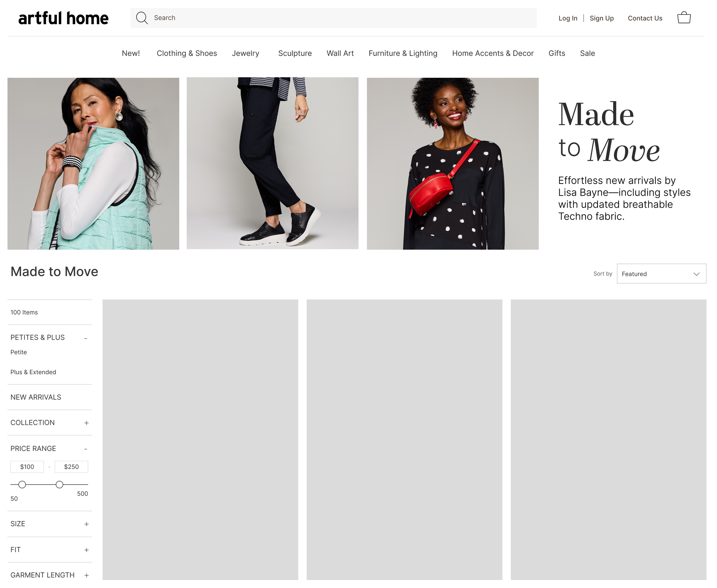The image size is (717, 588).
Task: Open Clothing & Shoes menu
Action: click(186, 53)
